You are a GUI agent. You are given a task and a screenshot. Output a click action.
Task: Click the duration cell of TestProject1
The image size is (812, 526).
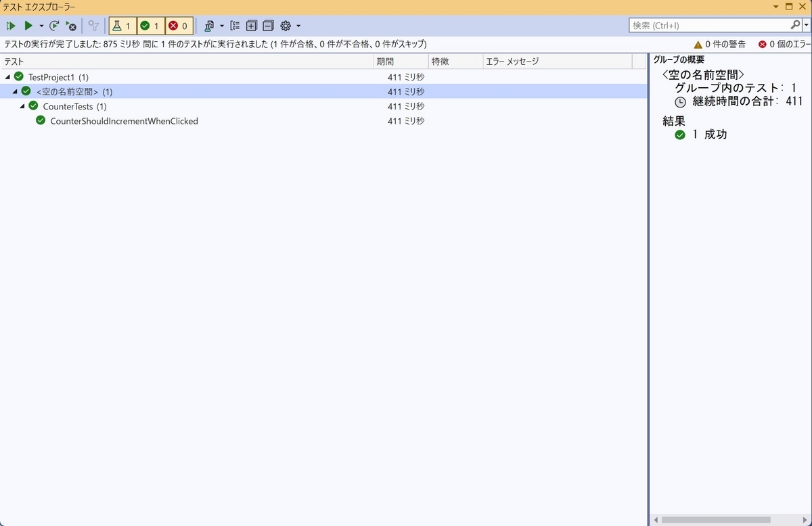[x=406, y=77]
